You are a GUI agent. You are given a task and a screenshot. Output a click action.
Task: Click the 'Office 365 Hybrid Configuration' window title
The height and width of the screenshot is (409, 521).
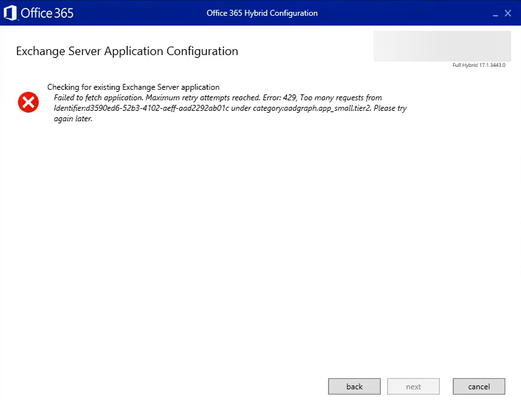coord(262,13)
